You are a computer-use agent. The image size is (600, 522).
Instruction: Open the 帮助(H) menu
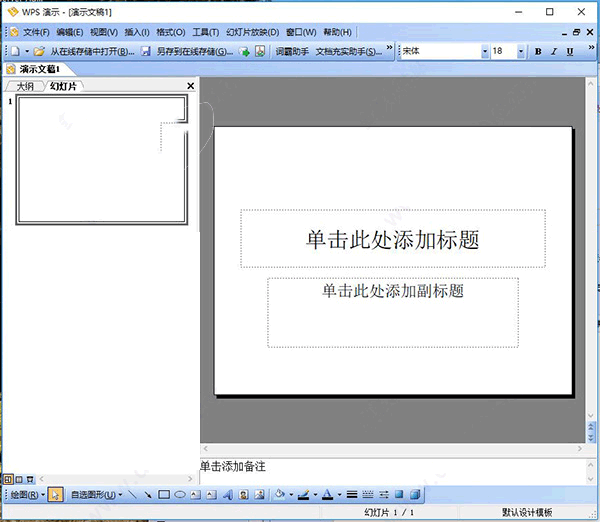337,32
